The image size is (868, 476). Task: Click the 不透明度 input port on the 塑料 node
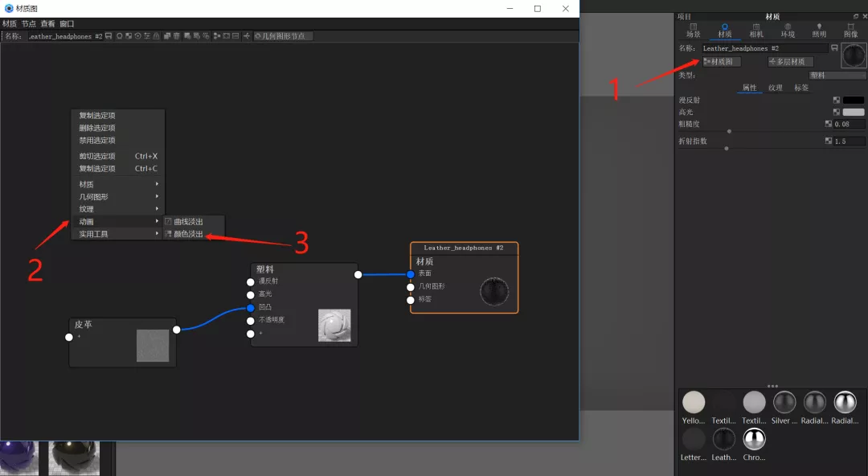251,321
